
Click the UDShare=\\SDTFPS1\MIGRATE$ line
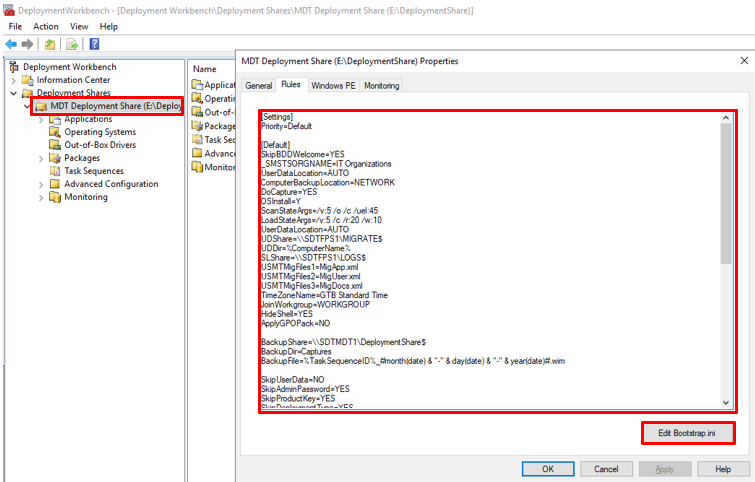coord(322,239)
